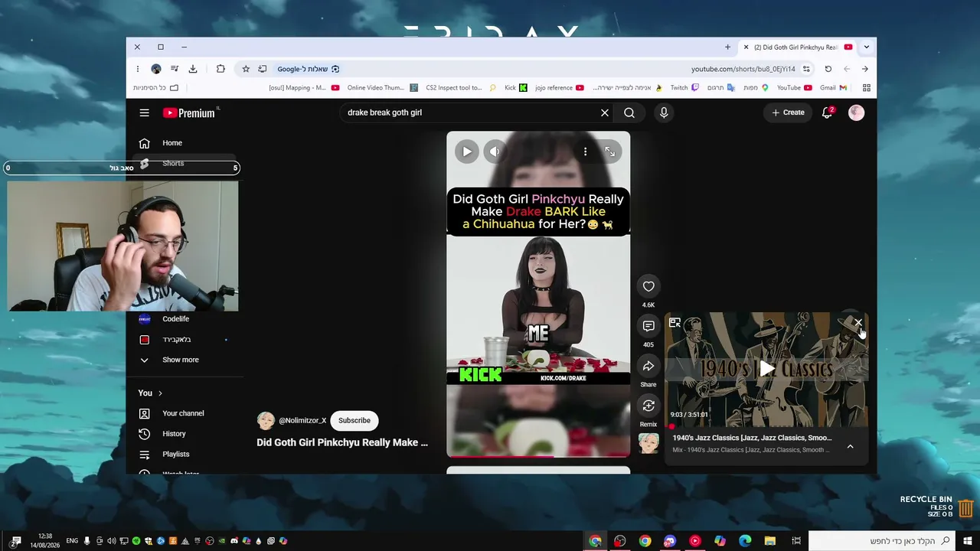Open File Explorer from the taskbar
This screenshot has width=980, height=551.
pyautogui.click(x=769, y=541)
